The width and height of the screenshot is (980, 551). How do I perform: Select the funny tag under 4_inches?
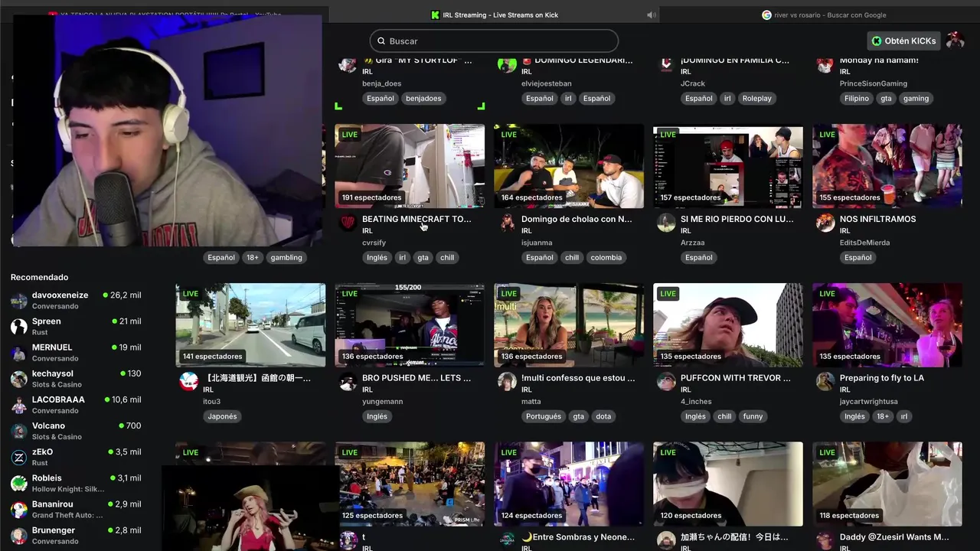[753, 416]
